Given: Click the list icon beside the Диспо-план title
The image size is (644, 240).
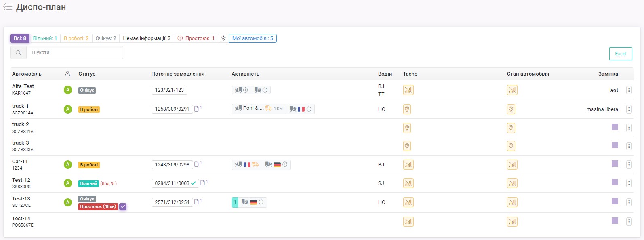Looking at the screenshot, I should [x=8, y=7].
